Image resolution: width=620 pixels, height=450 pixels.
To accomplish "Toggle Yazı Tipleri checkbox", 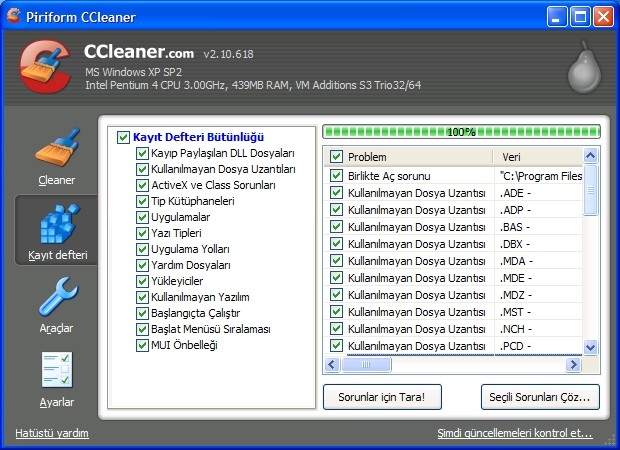I will click(x=142, y=233).
